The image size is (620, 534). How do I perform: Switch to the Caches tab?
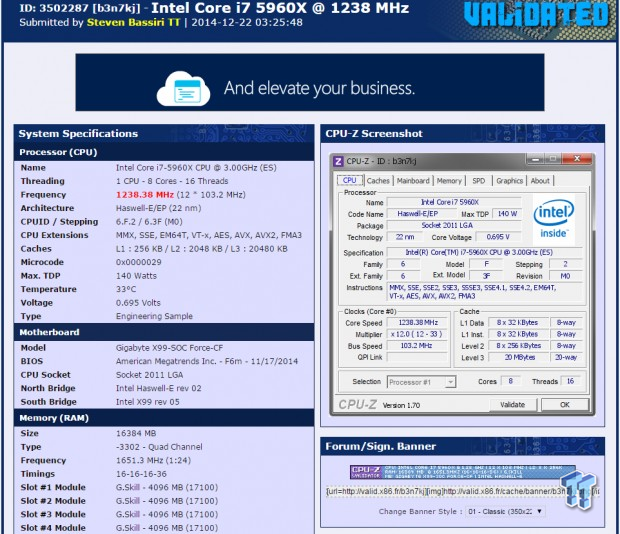pos(378,181)
